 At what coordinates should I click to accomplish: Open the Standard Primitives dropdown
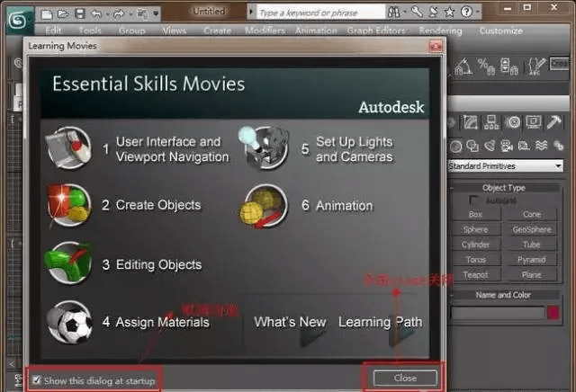coord(506,166)
